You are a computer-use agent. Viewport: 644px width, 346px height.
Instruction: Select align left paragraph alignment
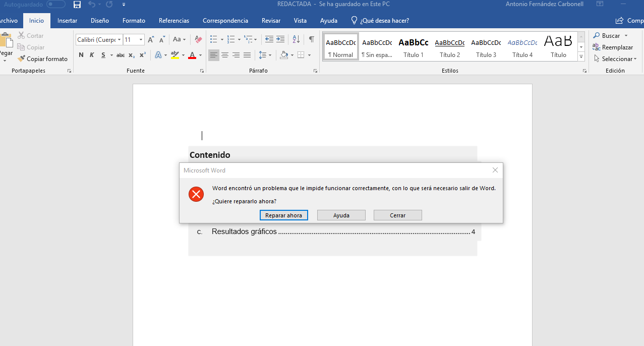(x=214, y=55)
